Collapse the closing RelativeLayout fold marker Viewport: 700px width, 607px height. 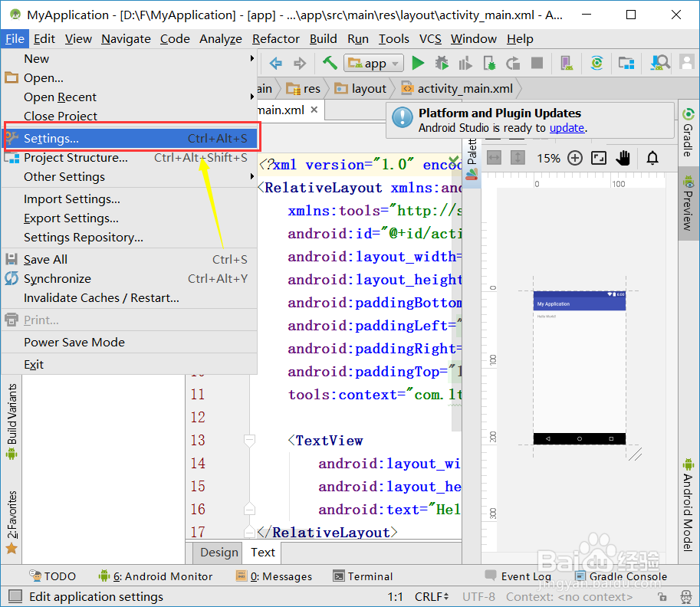point(249,532)
